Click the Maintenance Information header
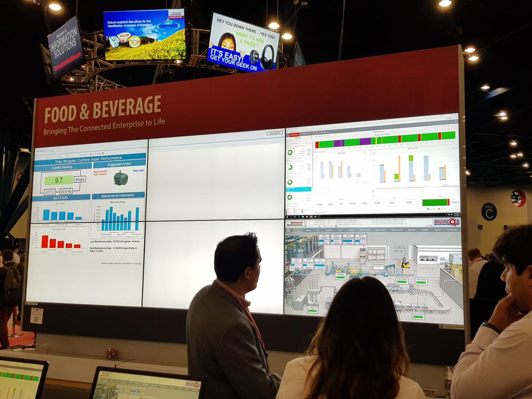This screenshot has width=532, height=399. 118,196
